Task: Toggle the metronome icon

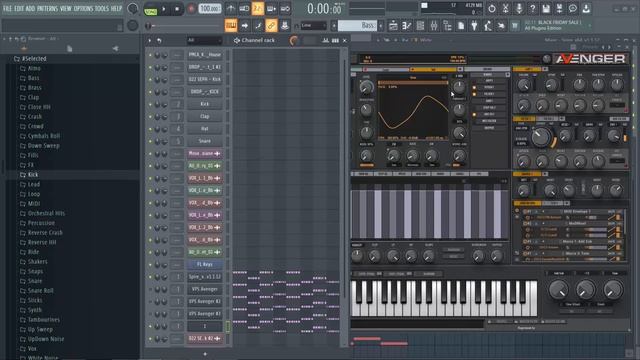Action: pos(231,9)
